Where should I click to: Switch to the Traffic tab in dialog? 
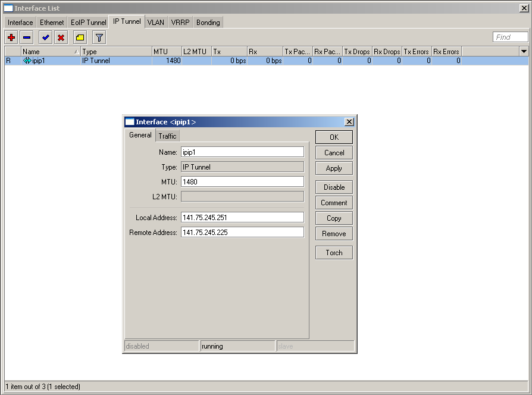tap(167, 136)
